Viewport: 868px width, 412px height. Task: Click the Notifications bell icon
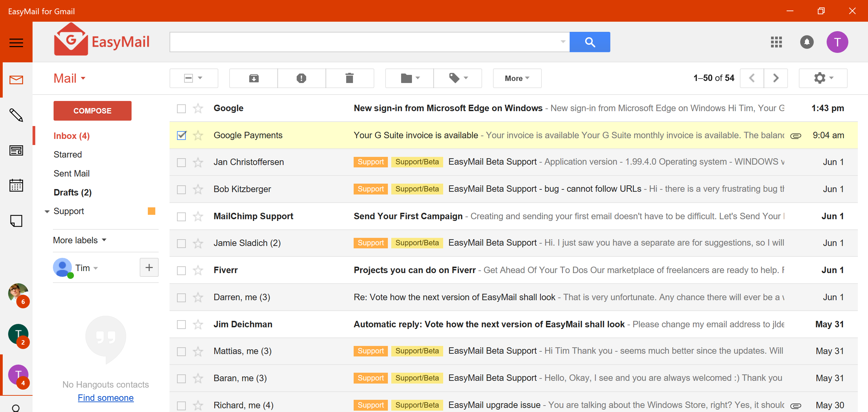[x=807, y=42]
